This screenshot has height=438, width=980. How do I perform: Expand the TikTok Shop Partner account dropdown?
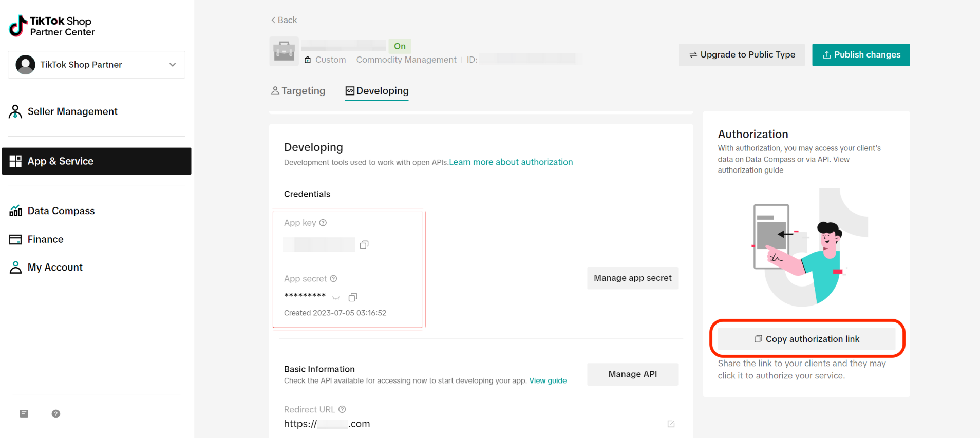pos(173,65)
